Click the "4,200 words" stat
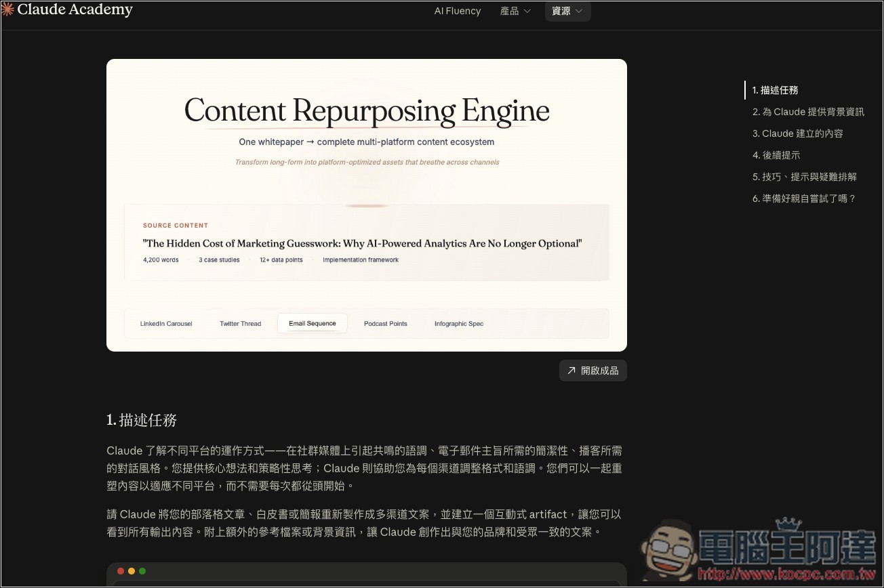Screen dimensions: 884x588 click(161, 260)
